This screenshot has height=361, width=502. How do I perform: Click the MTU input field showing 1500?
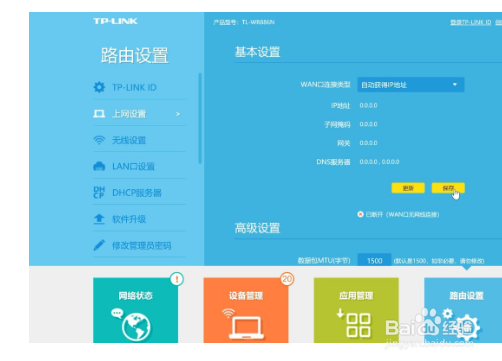[x=374, y=260]
